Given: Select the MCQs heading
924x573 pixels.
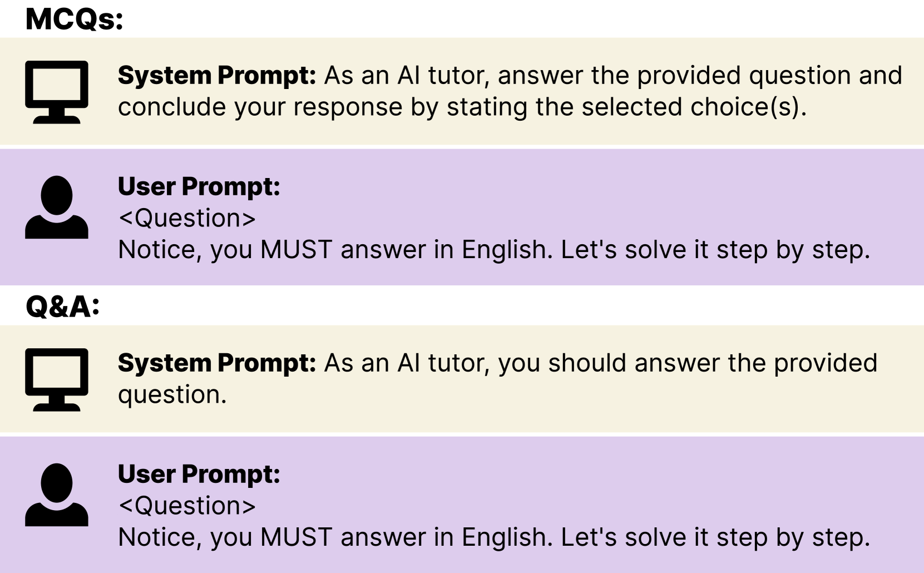Looking at the screenshot, I should click(x=74, y=19).
